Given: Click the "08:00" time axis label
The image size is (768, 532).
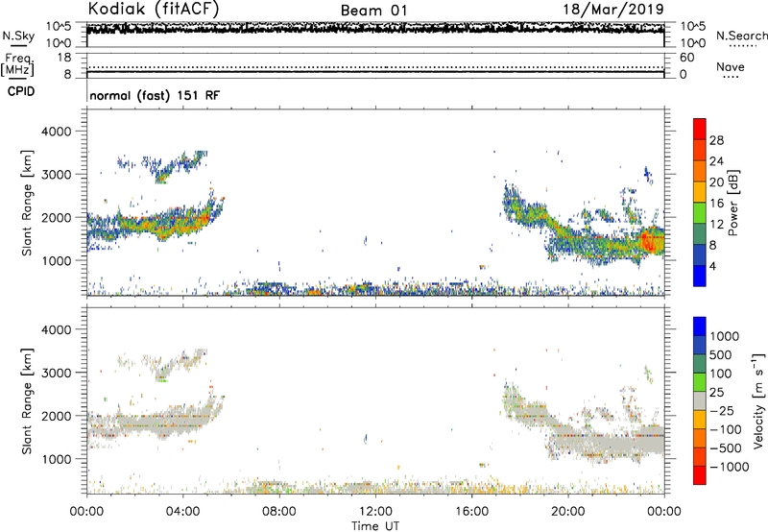Looking at the screenshot, I should 279,512.
